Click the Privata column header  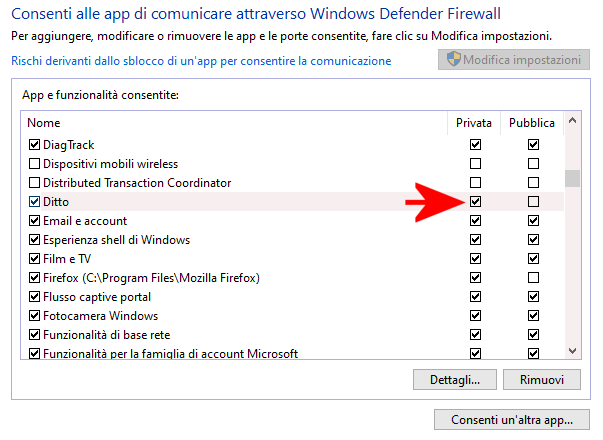(x=474, y=123)
